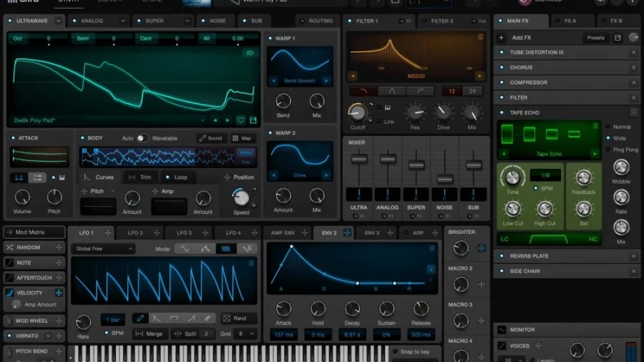Open the LFO 1 display hamburger menu
The width and height of the screenshot is (644, 362).
(251, 263)
